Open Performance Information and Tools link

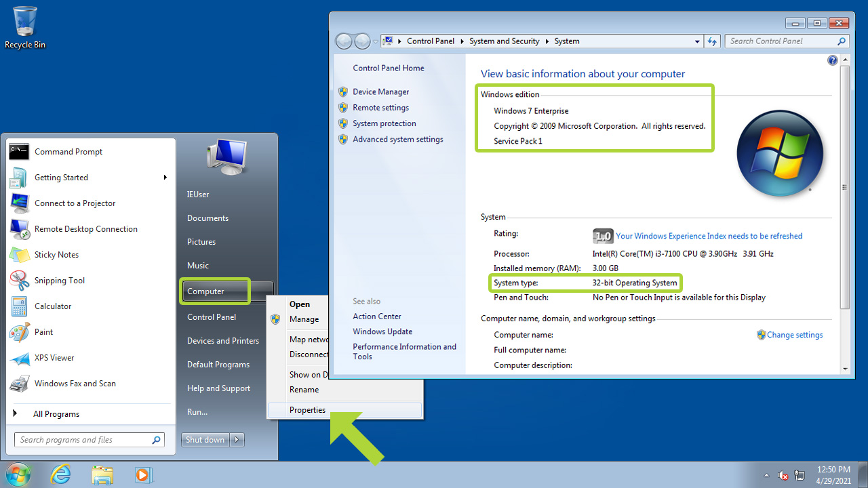404,352
